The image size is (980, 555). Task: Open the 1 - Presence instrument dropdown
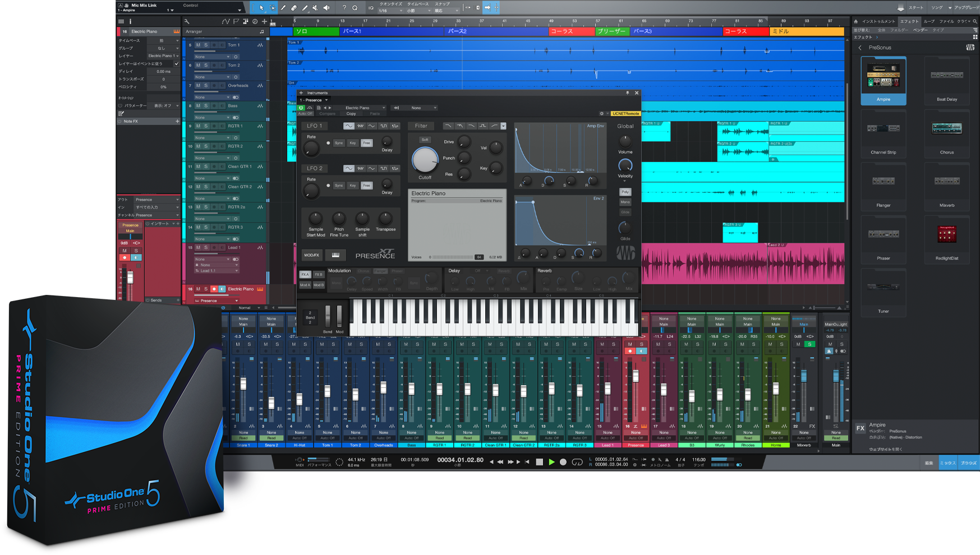[314, 100]
